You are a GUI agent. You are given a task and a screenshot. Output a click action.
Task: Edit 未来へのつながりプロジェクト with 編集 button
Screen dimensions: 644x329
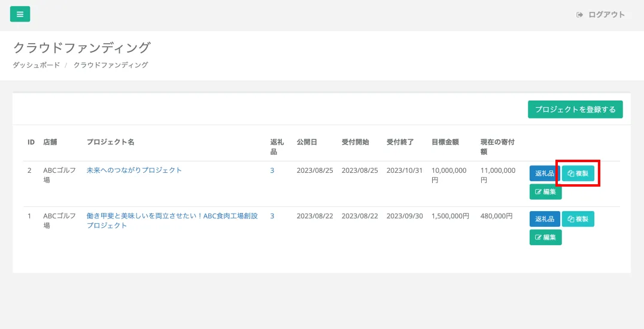pyautogui.click(x=545, y=192)
